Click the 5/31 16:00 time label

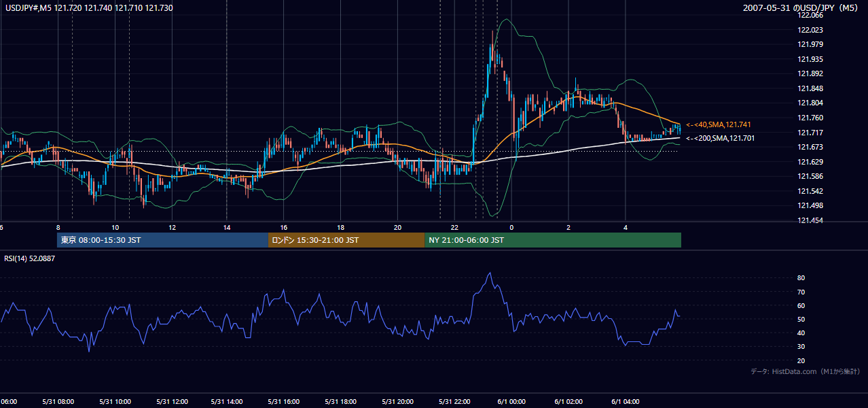point(283,402)
